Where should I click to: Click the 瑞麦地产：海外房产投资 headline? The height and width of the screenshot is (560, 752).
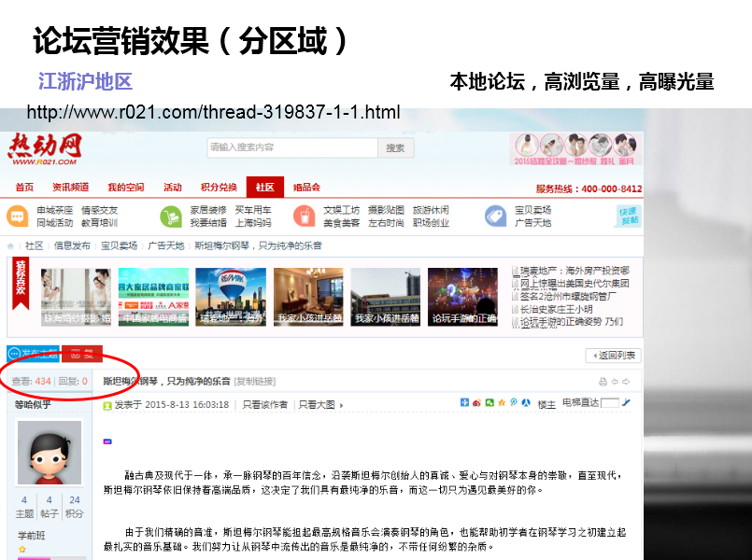click(575, 271)
